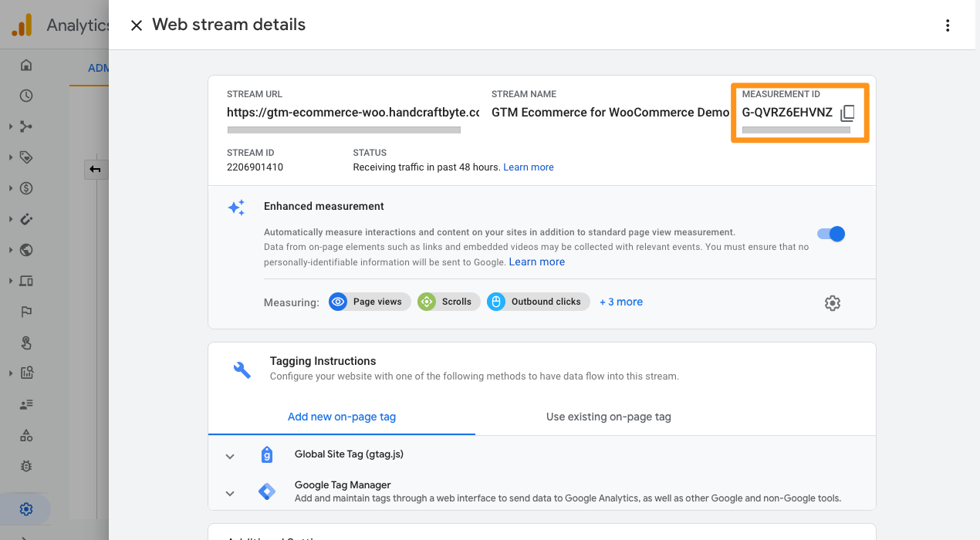Show the +3 more measured events
Screen dimensions: 980x540
pyautogui.click(x=621, y=302)
